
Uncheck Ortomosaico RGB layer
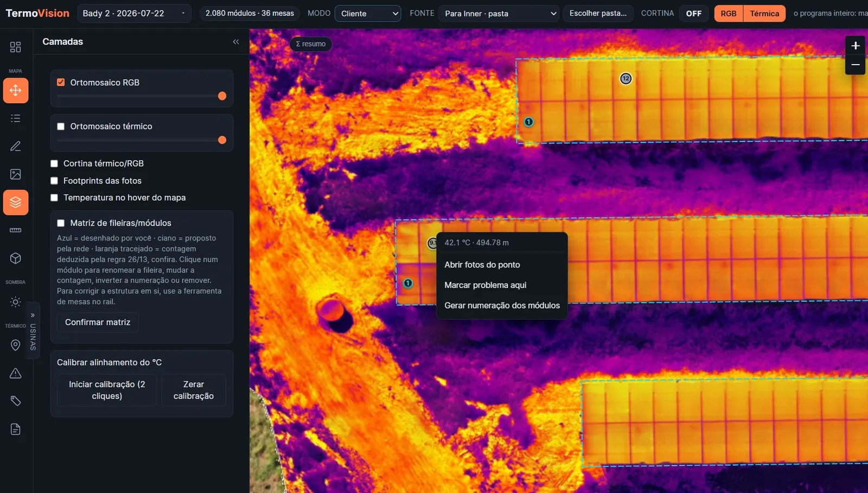point(61,83)
